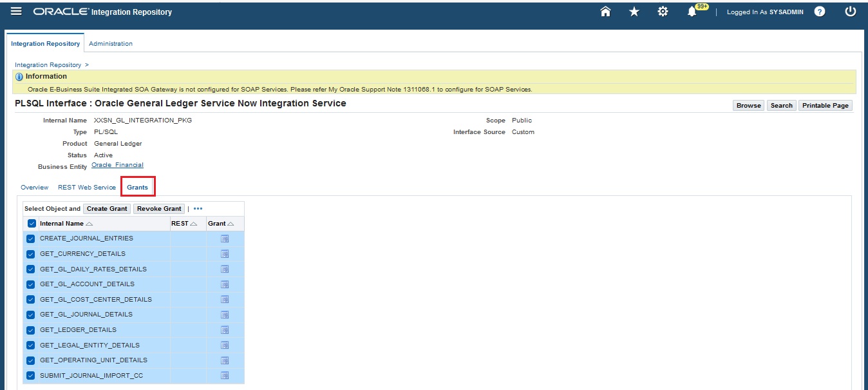The height and width of the screenshot is (390, 868).
Task: Open the grant icon for GET_CURRENCY_DETAILS
Action: (225, 254)
